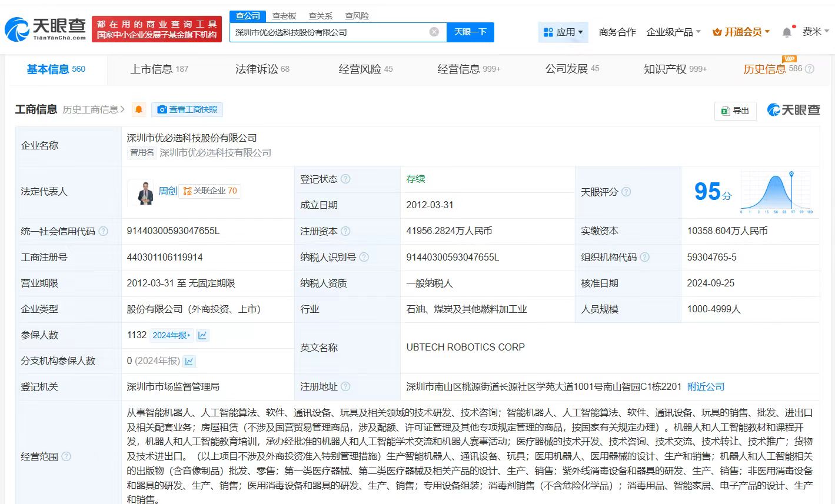Show the 参保人数 trend chart icon
Image resolution: width=835 pixels, height=504 pixels.
(x=202, y=335)
